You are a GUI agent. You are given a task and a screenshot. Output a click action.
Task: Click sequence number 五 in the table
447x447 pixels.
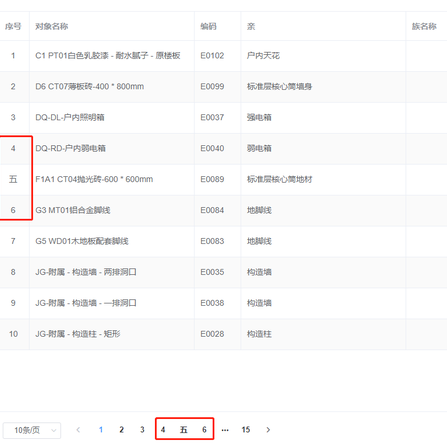13,179
